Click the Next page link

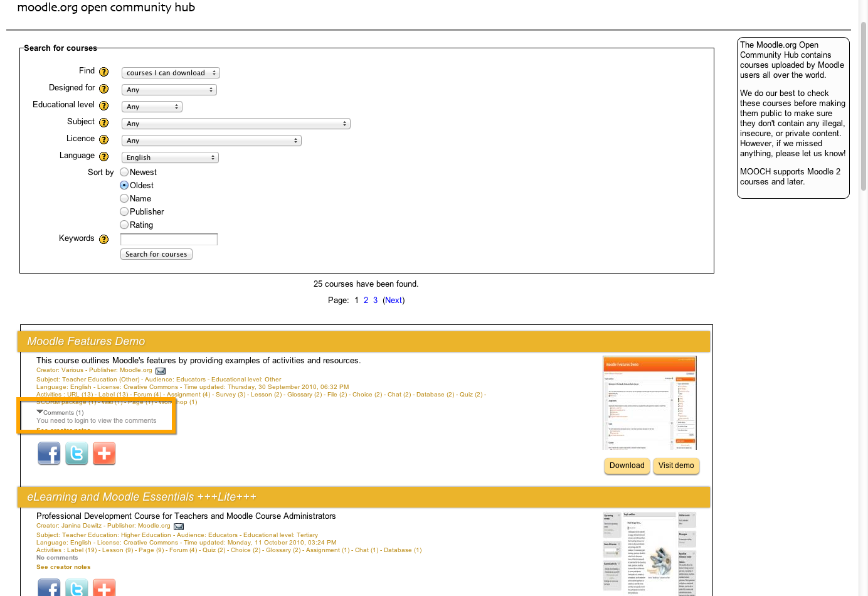pyautogui.click(x=394, y=301)
